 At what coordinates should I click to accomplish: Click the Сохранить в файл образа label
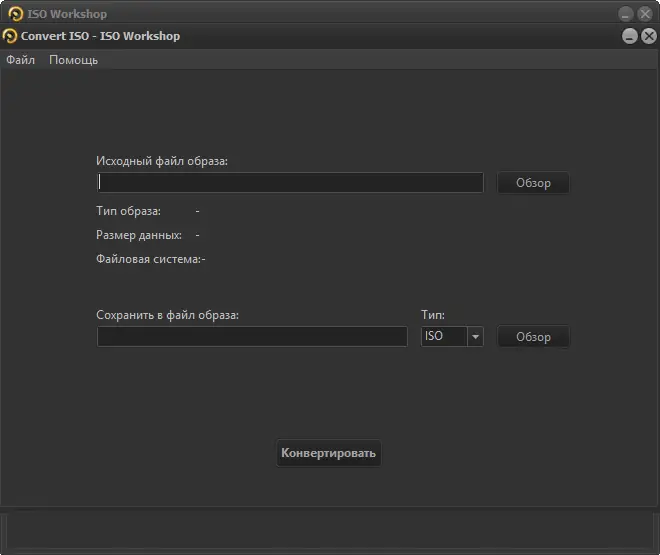pos(168,315)
